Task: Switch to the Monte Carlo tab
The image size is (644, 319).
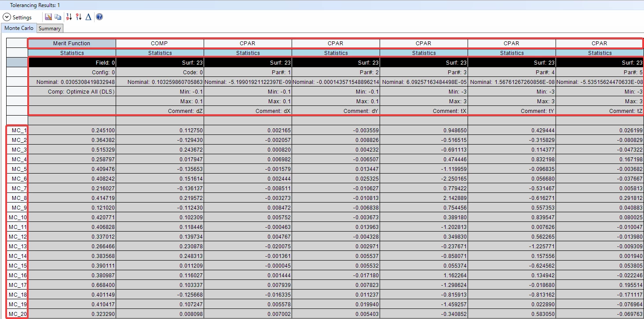Action: (x=19, y=28)
